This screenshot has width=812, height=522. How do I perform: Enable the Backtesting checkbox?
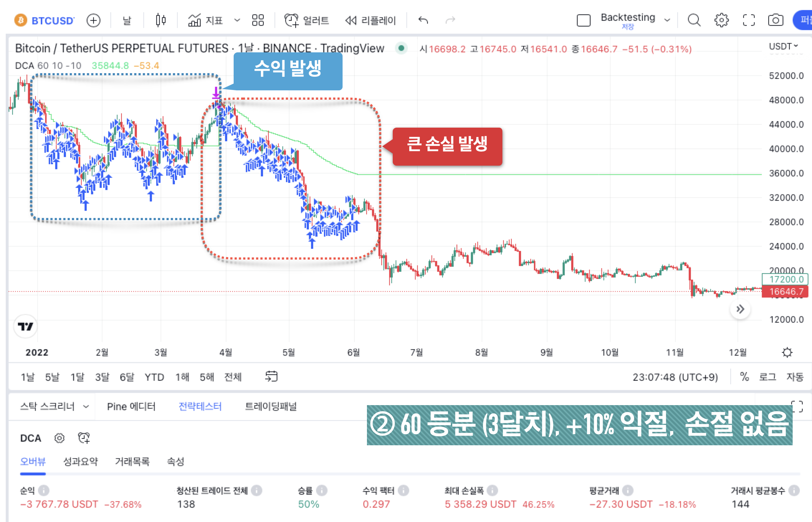point(583,20)
